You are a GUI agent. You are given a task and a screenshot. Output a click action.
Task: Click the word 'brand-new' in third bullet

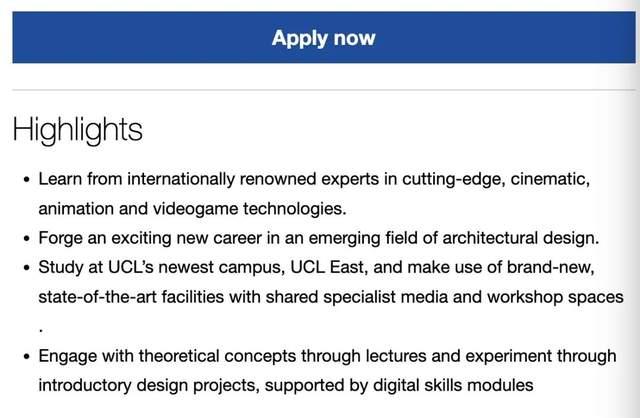click(x=550, y=267)
